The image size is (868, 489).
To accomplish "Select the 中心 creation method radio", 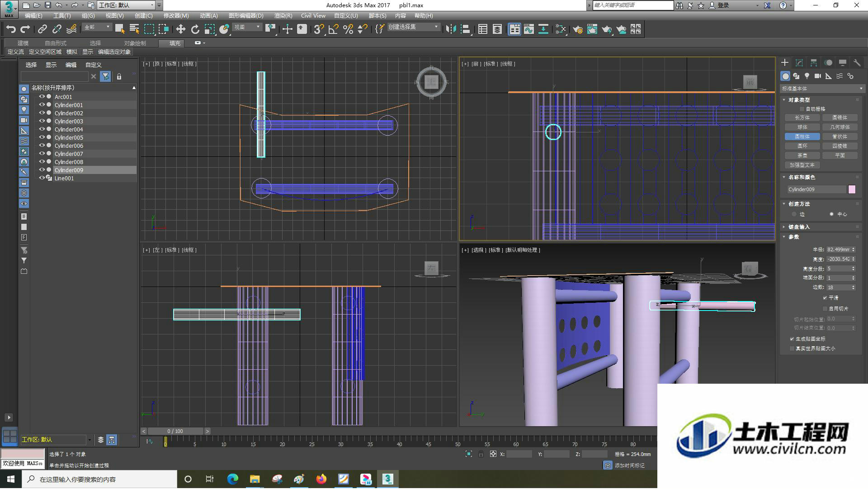I will click(831, 214).
